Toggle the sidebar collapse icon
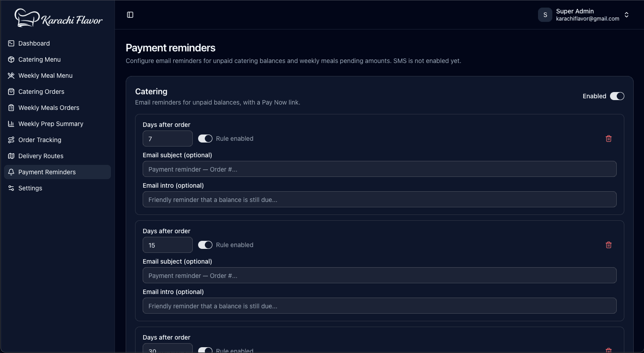Image resolution: width=644 pixels, height=353 pixels. pyautogui.click(x=130, y=15)
